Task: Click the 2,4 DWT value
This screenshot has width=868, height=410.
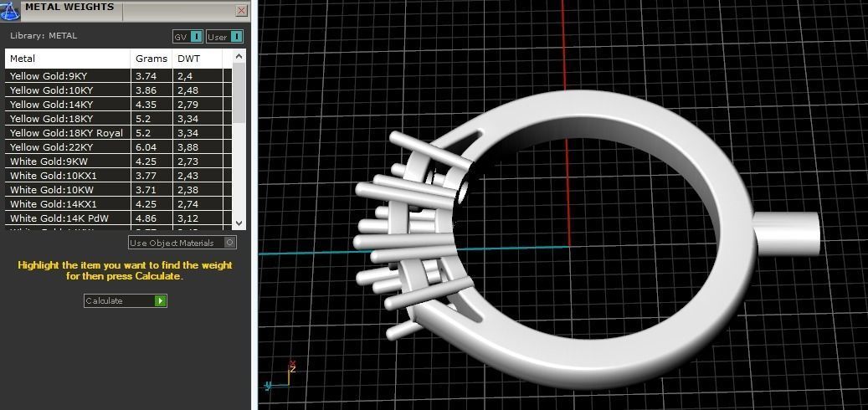Action: [184, 76]
